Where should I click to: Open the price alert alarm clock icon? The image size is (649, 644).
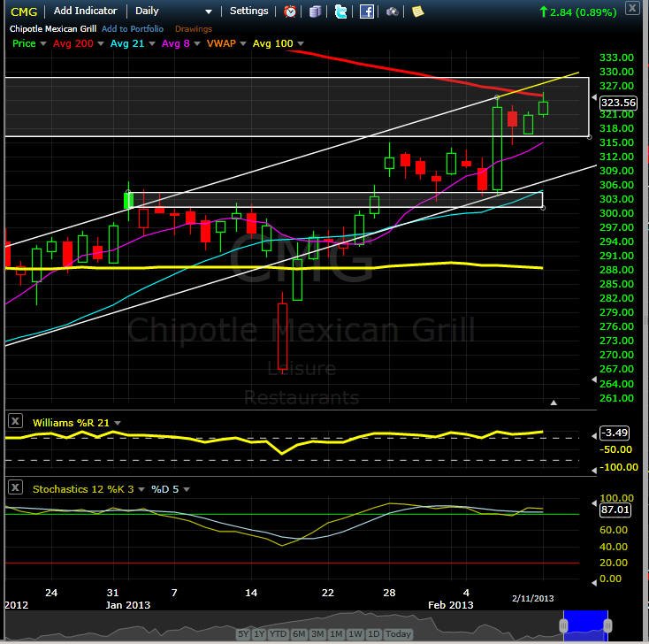[290, 11]
